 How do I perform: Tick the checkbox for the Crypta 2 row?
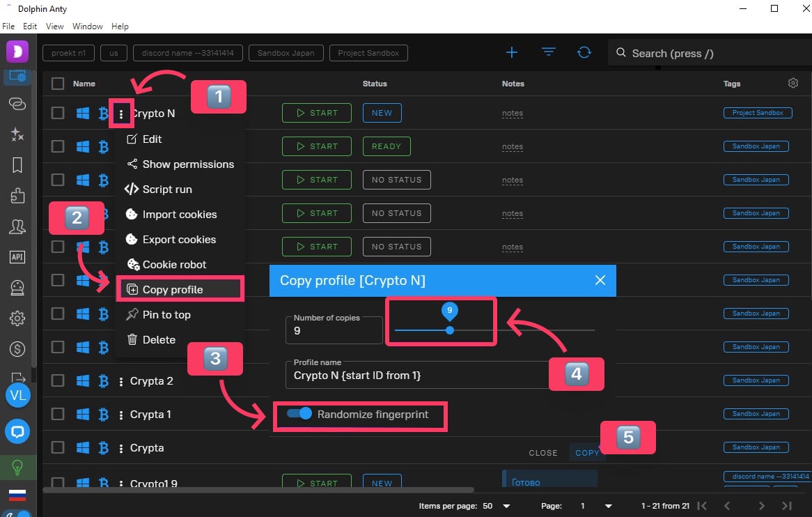click(x=58, y=380)
